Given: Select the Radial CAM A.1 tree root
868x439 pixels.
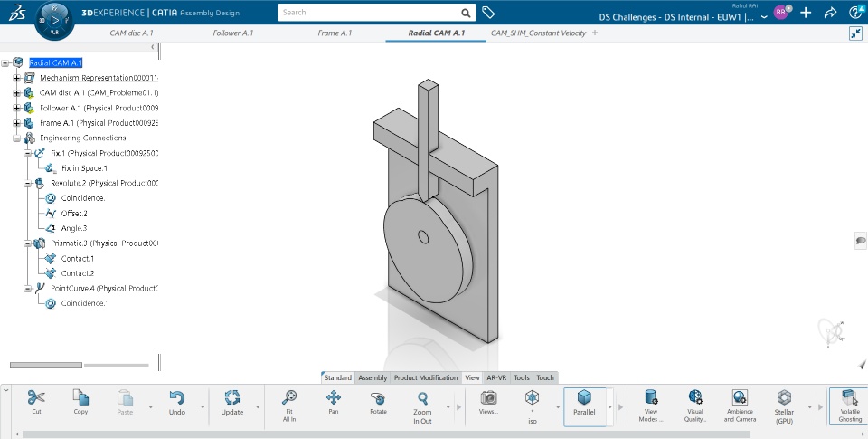Looking at the screenshot, I should [55, 63].
